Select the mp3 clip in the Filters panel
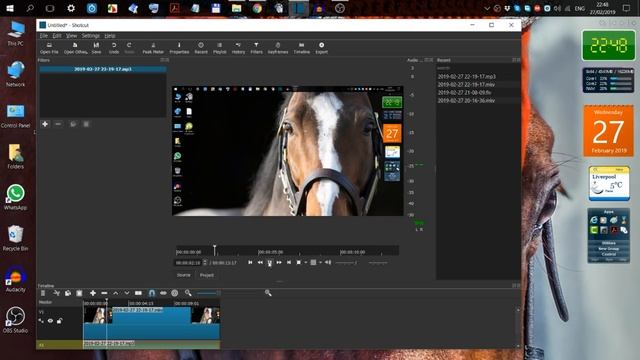 pos(103,69)
